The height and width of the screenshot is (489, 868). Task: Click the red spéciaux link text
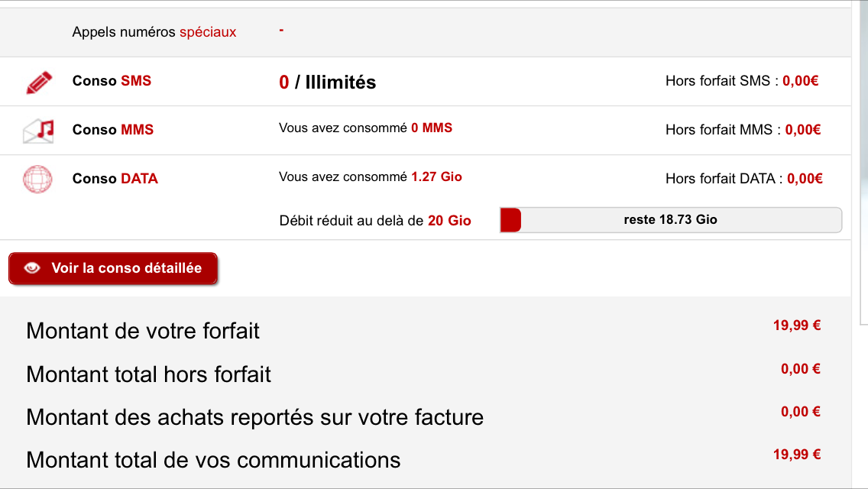pyautogui.click(x=208, y=32)
